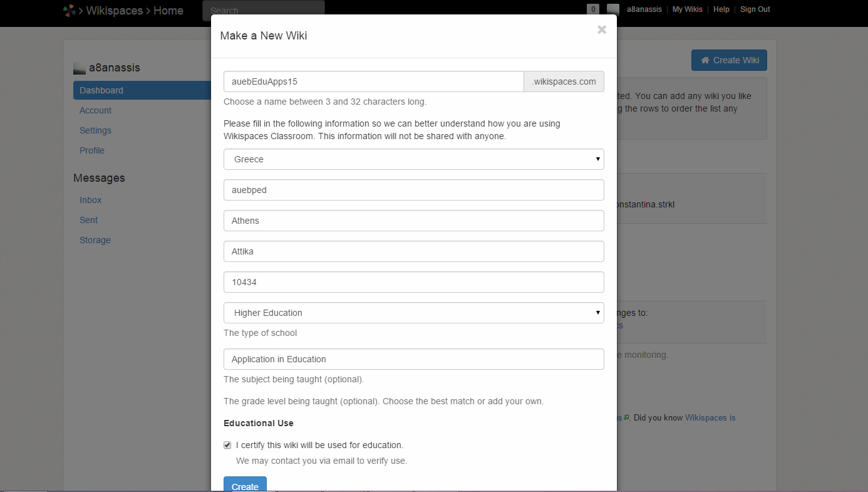868x492 pixels.
Task: Click the Attika state field
Action: click(413, 251)
